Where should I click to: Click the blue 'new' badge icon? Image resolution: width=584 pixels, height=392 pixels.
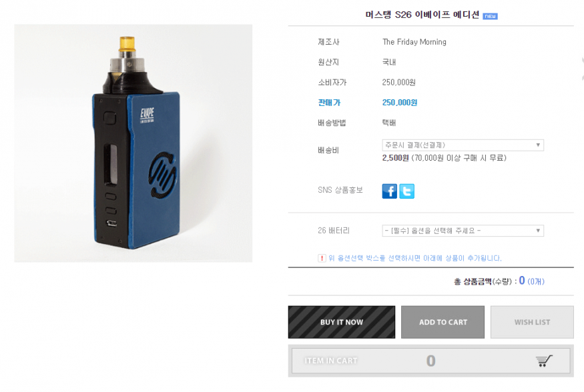tap(490, 16)
